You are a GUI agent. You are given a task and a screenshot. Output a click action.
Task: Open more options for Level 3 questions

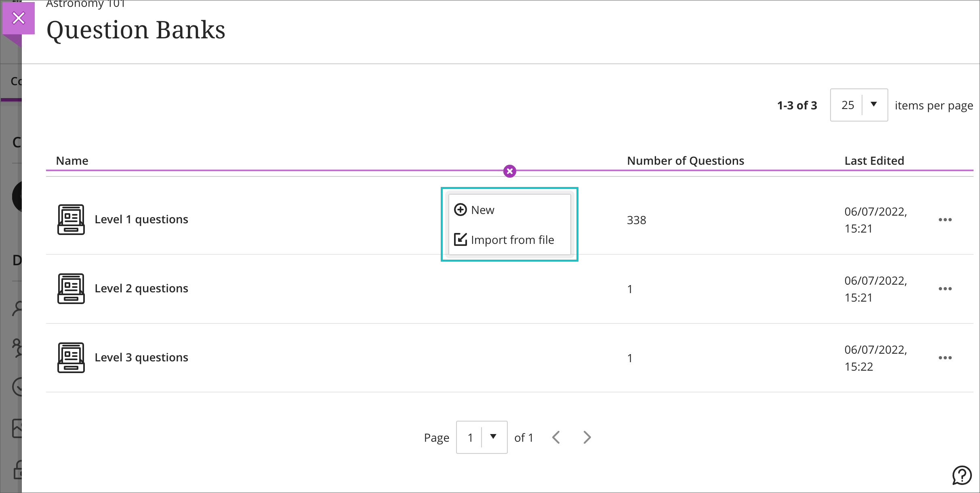[x=945, y=358]
